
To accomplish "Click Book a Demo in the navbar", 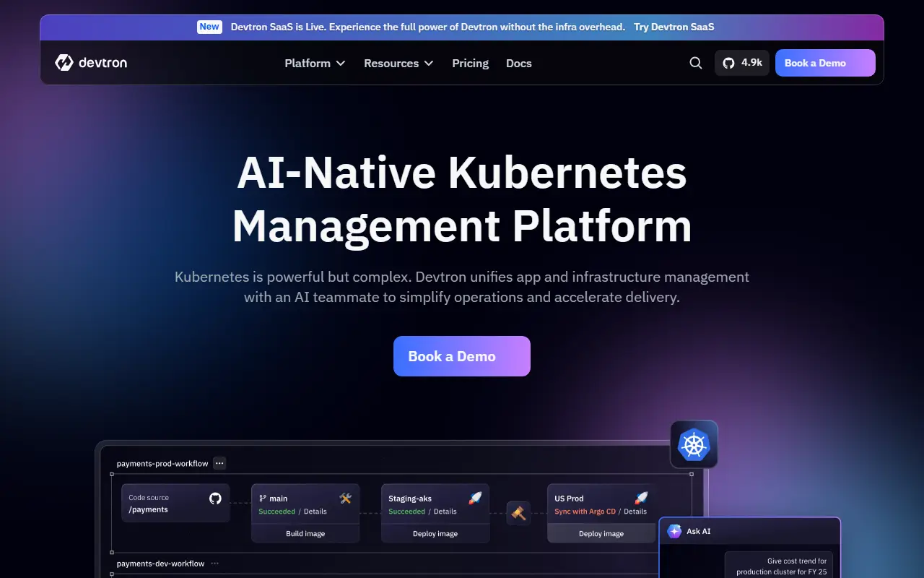I will point(825,63).
